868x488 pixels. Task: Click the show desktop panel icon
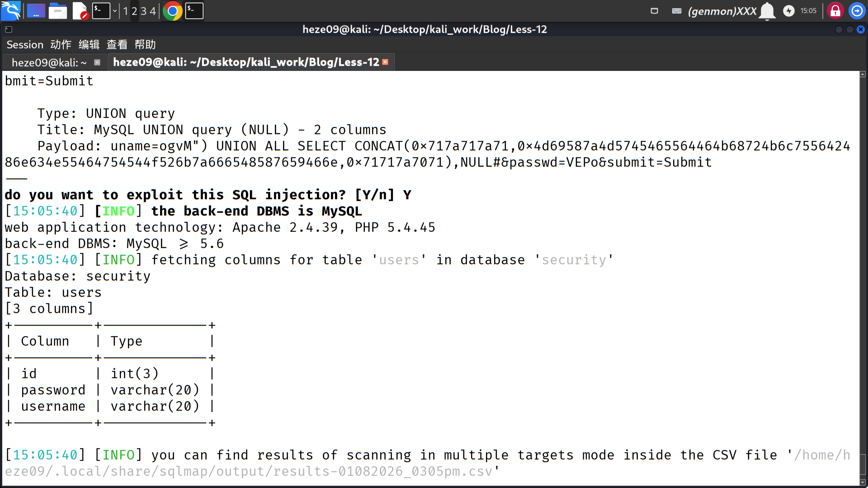36,11
